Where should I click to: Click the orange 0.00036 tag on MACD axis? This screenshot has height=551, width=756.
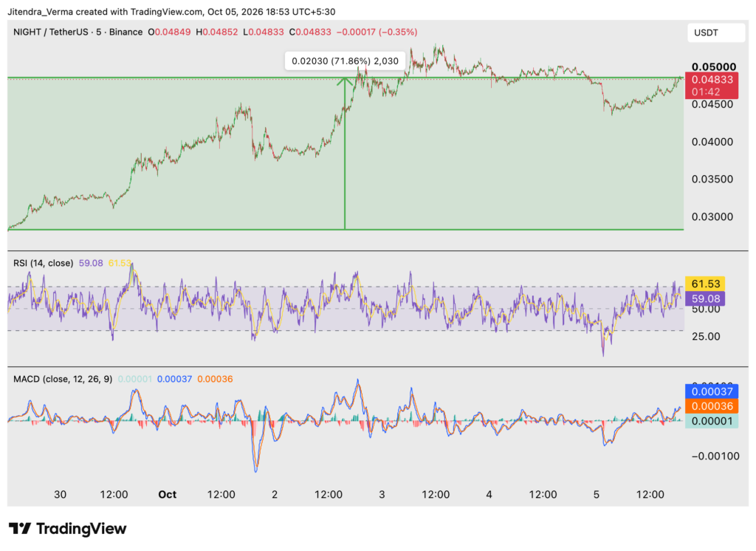pos(712,406)
